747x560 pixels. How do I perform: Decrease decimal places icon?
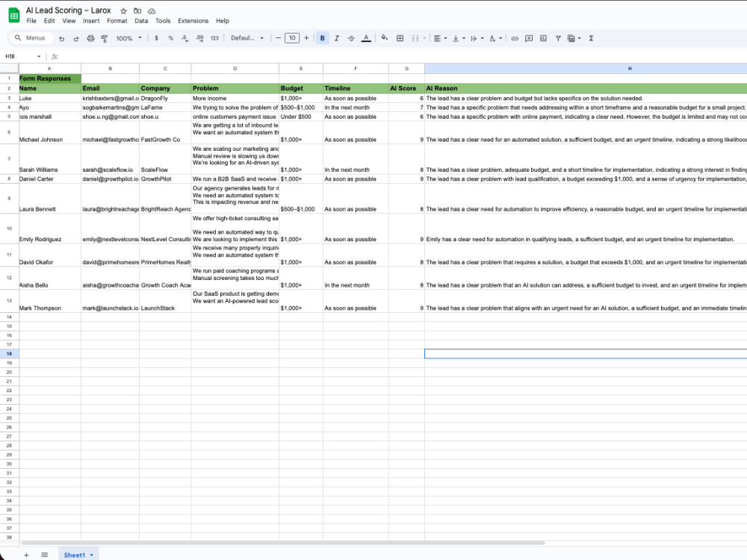tap(185, 38)
